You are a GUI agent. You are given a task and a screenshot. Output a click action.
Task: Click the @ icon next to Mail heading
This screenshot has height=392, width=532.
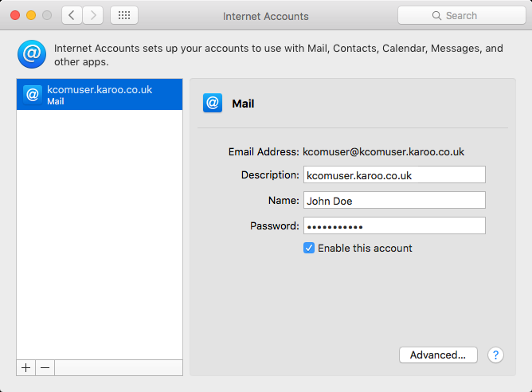[213, 104]
